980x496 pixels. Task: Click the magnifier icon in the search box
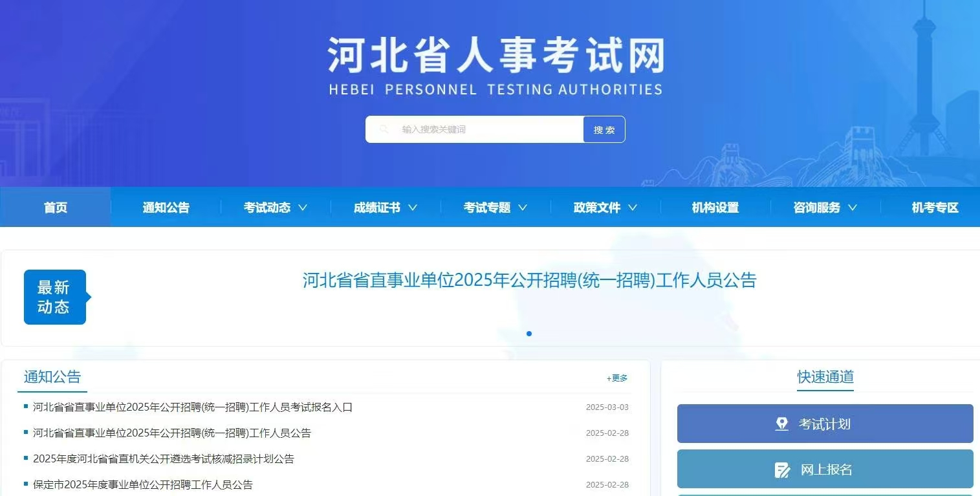pyautogui.click(x=385, y=129)
